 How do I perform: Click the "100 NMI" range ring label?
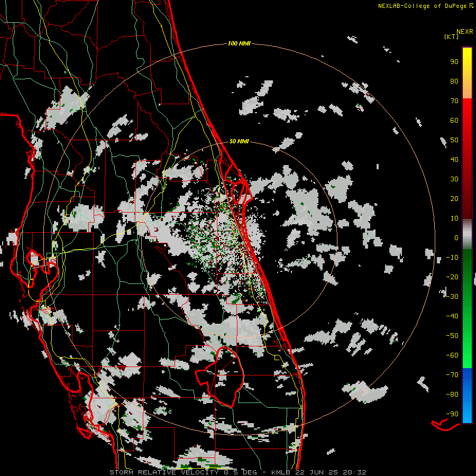click(x=239, y=44)
